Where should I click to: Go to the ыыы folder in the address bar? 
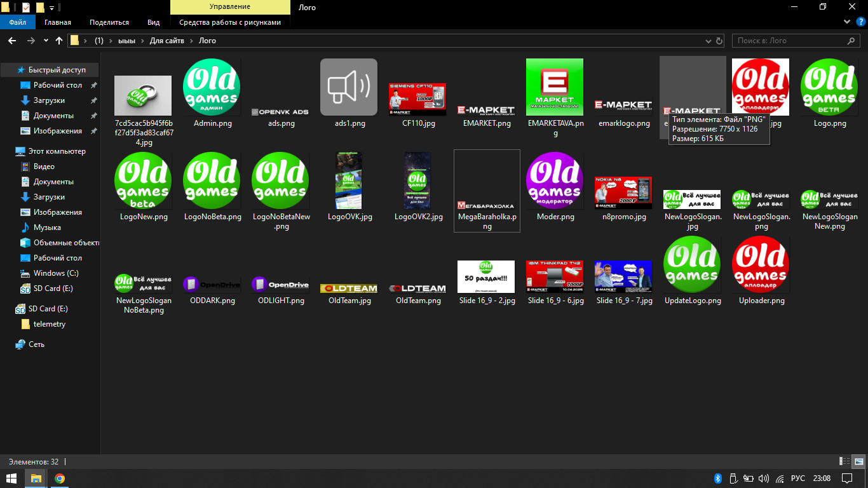coord(126,41)
